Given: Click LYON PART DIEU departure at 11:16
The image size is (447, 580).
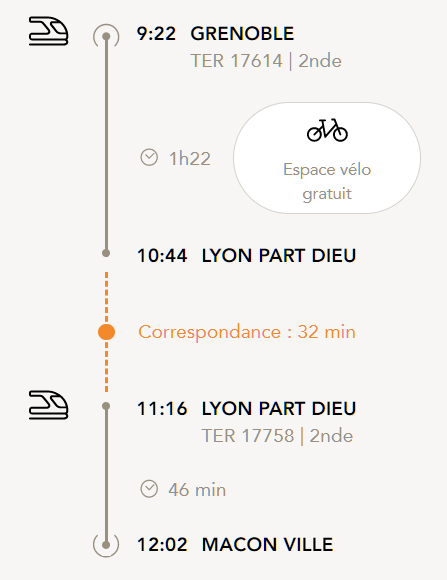Looking at the screenshot, I should coord(279,409).
